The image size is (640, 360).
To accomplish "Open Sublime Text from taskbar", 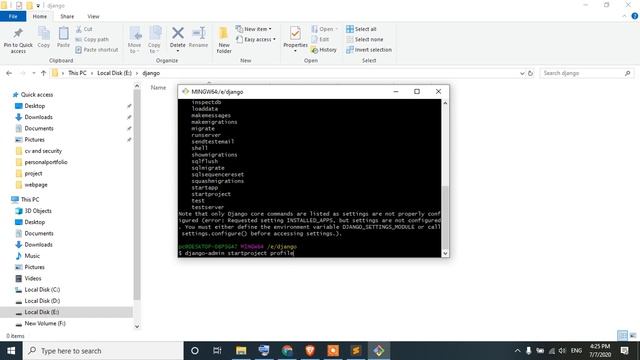I will tap(356, 351).
